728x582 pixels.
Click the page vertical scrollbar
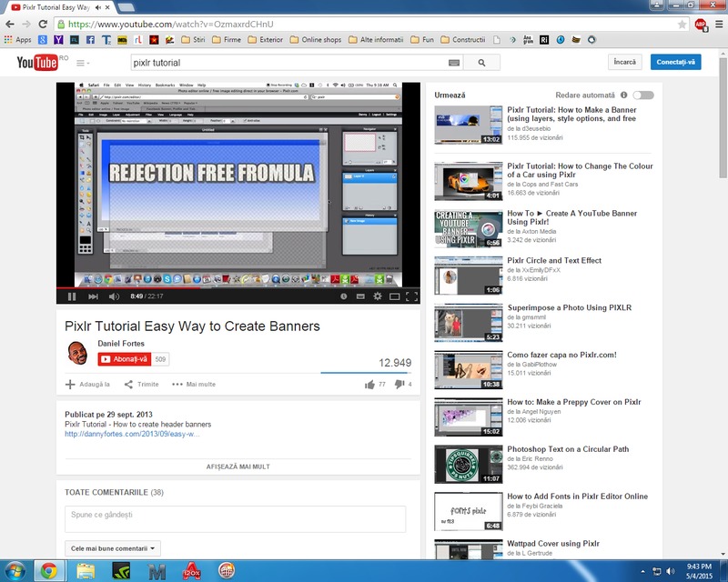[723, 116]
